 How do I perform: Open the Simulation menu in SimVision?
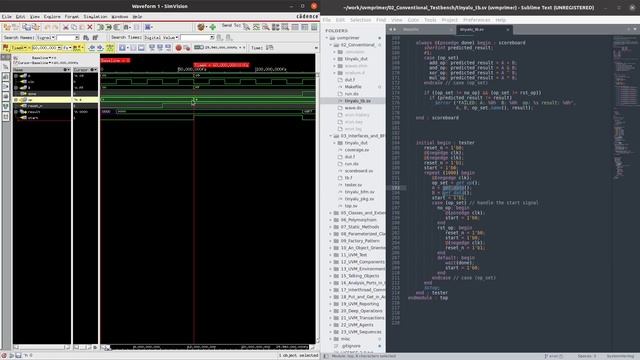coord(95,17)
